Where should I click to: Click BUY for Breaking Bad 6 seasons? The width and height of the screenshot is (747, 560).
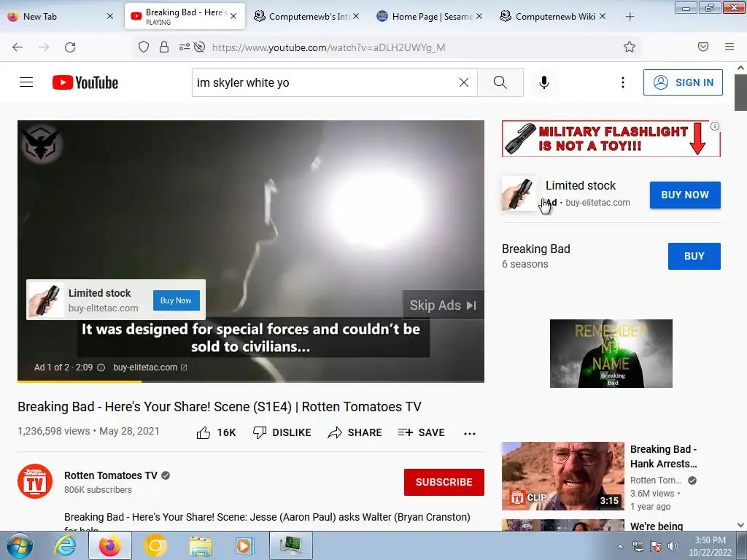(x=694, y=256)
